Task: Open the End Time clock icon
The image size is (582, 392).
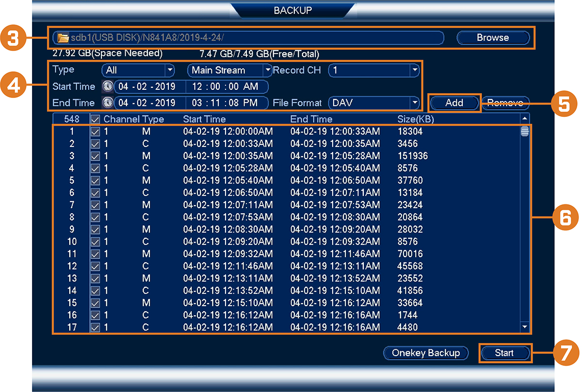Action: point(107,103)
